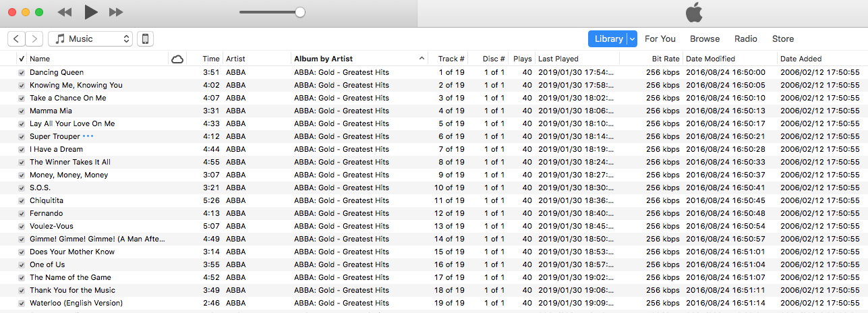The image size is (868, 313).
Task: Sort songs by Bit Rate column
Action: point(665,59)
